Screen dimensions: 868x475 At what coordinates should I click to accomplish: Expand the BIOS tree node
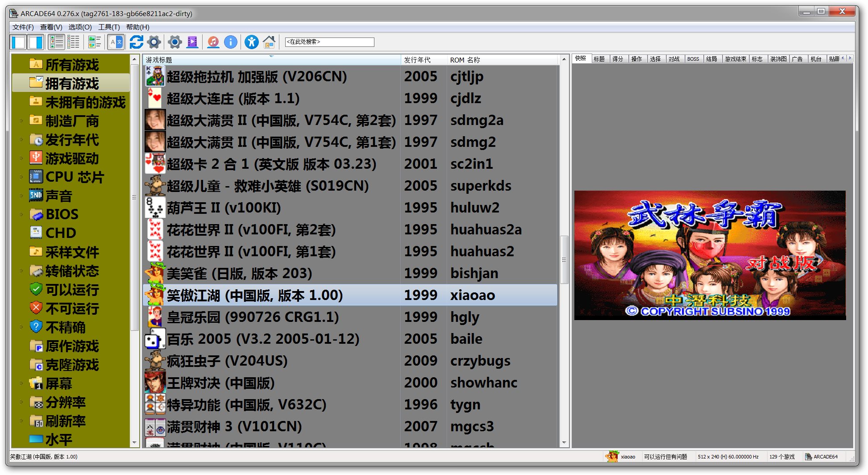click(21, 214)
